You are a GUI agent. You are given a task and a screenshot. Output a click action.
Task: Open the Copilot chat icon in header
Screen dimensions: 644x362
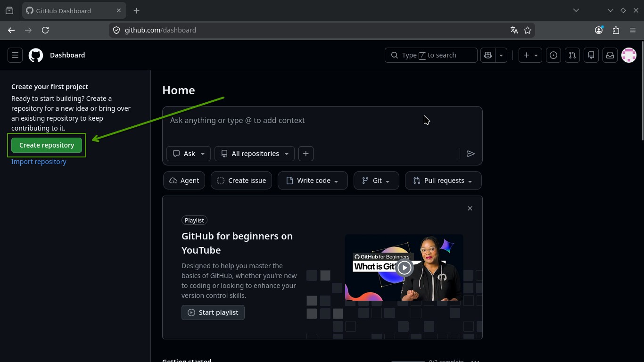[488, 55]
